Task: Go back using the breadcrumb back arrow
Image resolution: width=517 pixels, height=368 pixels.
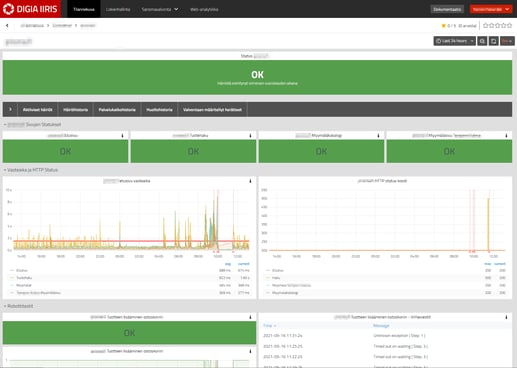Action: pos(7,25)
